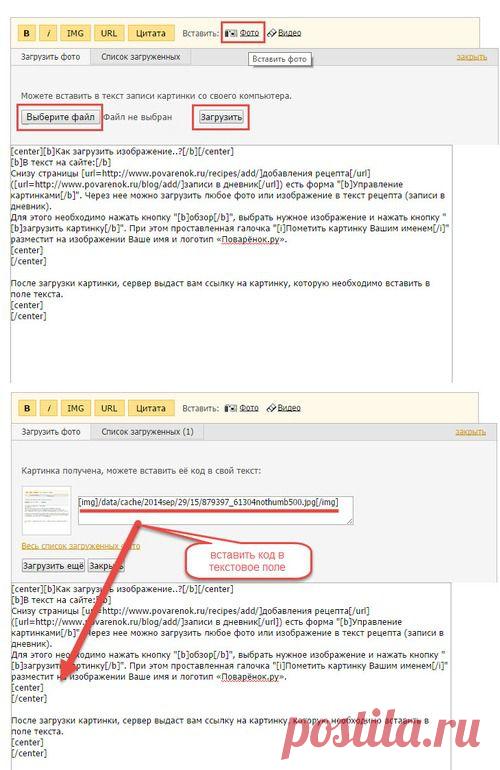Click закрыть link in the file upload panel
This screenshot has width=500, height=770.
tap(472, 57)
